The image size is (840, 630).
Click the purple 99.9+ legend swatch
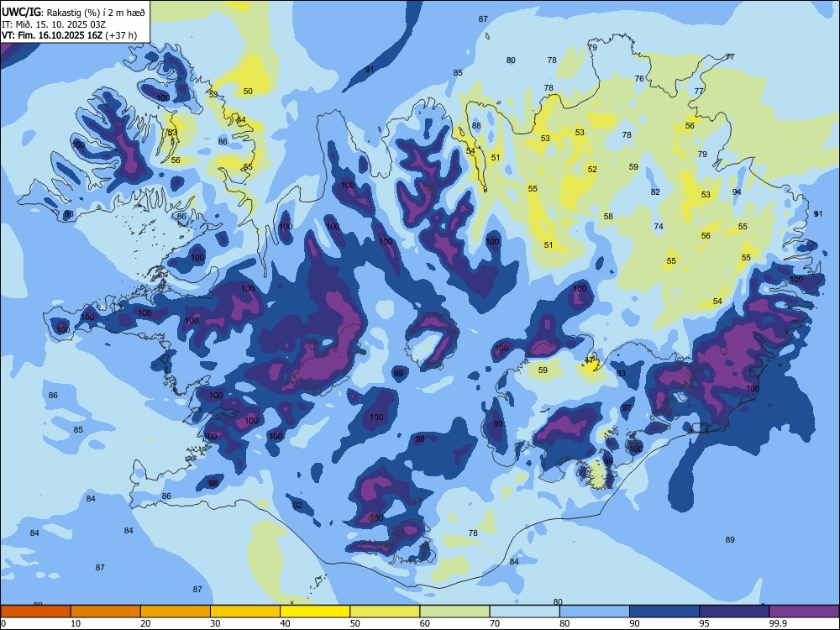pos(804,612)
